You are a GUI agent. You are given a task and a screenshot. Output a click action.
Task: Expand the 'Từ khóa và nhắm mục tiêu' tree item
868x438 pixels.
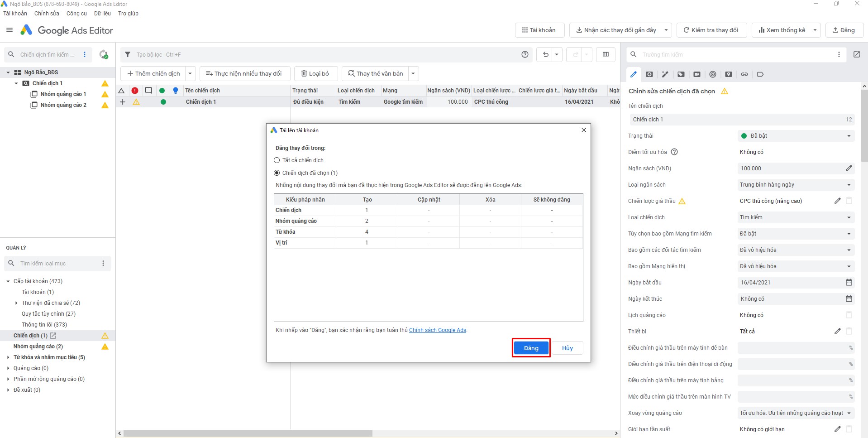8,357
